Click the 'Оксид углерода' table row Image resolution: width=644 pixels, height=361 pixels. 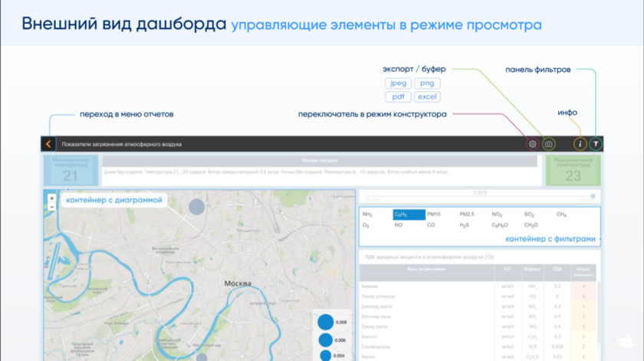coord(478,296)
